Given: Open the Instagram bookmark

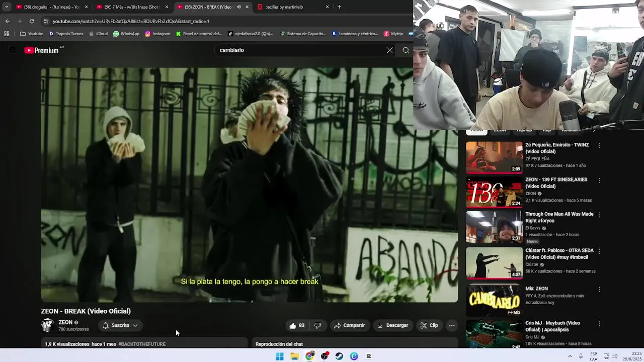Looking at the screenshot, I should (157, 34).
